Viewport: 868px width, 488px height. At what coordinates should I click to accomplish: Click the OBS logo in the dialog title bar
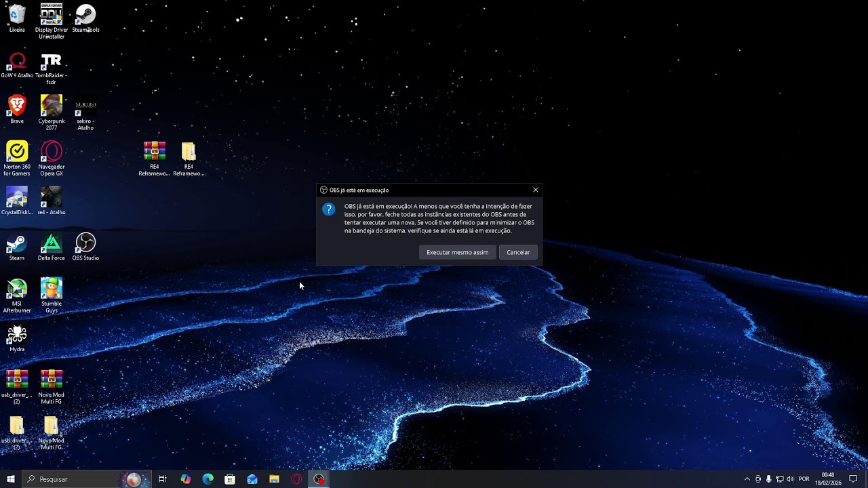pos(323,190)
